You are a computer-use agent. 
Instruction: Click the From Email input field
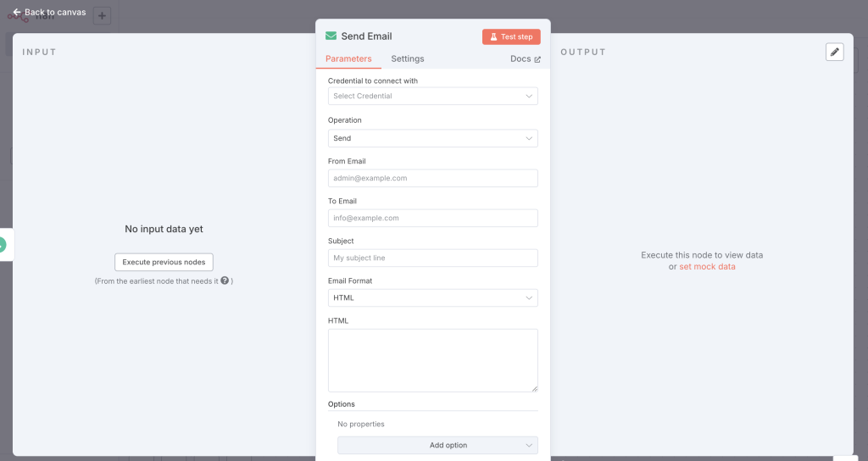click(432, 179)
